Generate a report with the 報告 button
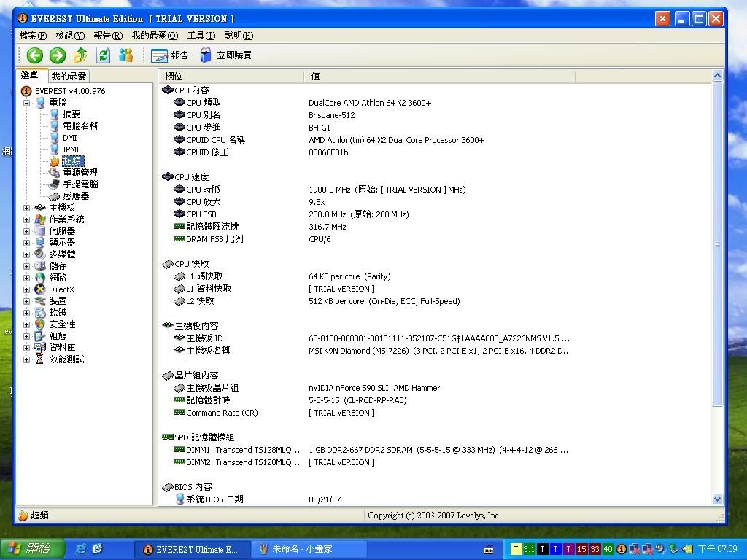The height and width of the screenshot is (560, 747). tap(169, 55)
